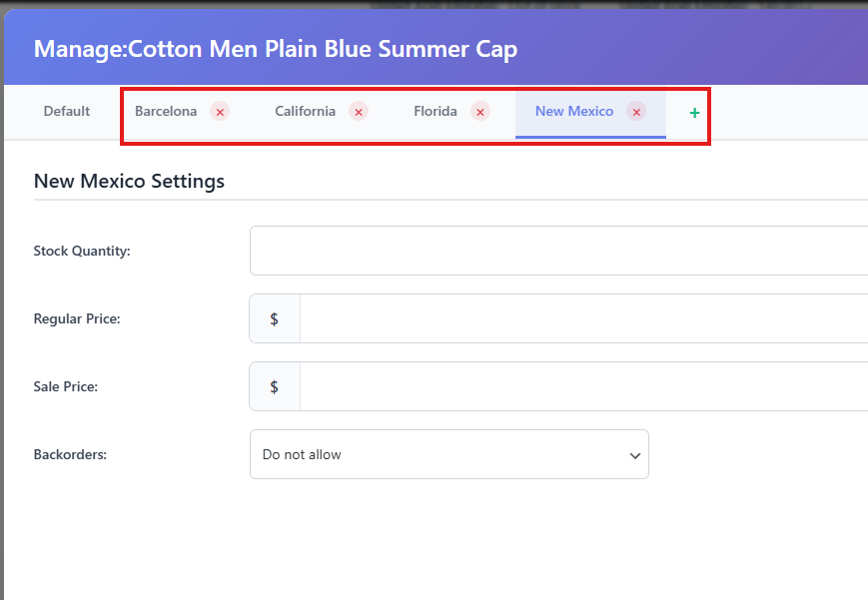Viewport: 868px width, 600px height.
Task: Delete the California tab via its red X
Action: [x=359, y=112]
